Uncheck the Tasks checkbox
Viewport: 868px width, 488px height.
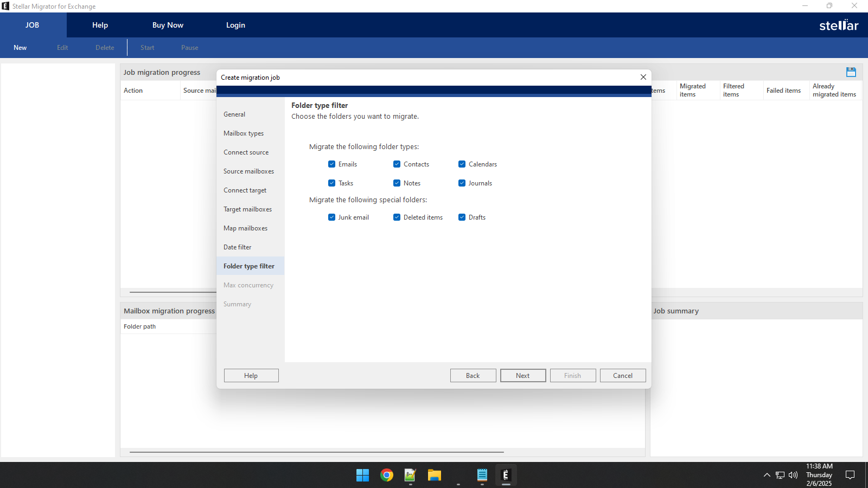click(x=331, y=183)
